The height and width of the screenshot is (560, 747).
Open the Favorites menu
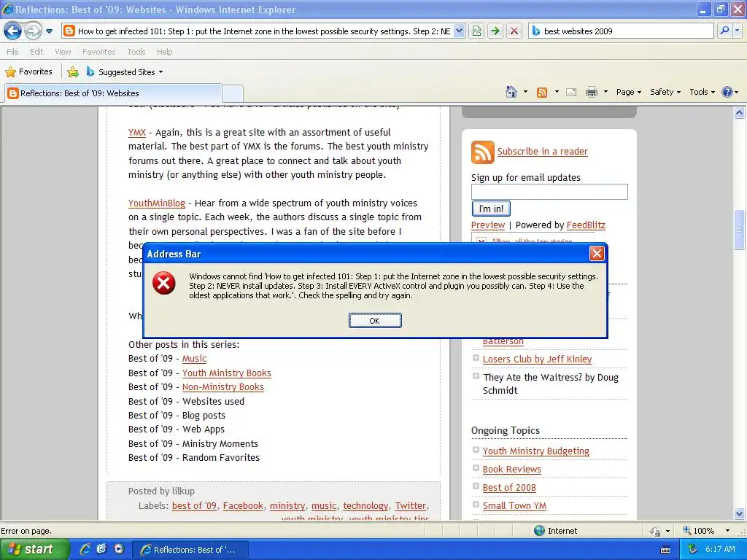[98, 52]
